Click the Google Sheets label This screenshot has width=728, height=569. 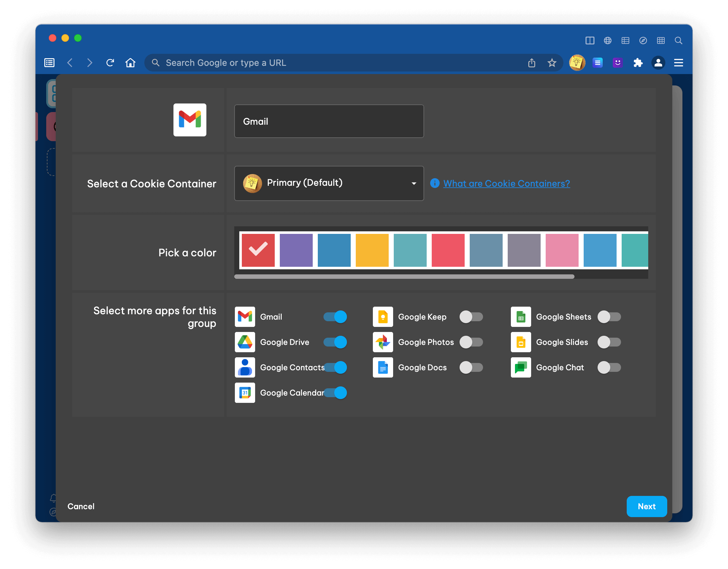tap(563, 317)
